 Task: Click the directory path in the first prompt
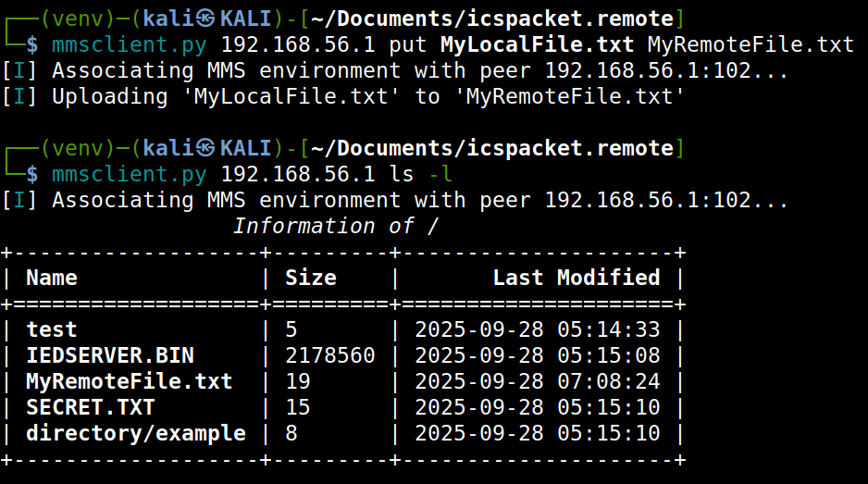[x=492, y=18]
